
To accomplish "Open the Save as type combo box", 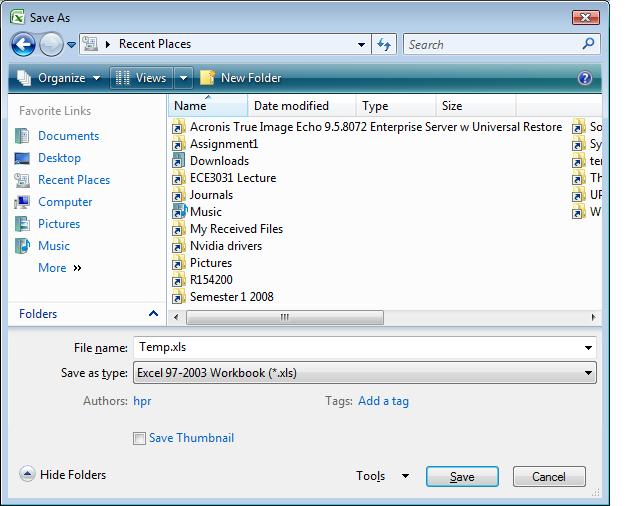I will tap(364, 373).
